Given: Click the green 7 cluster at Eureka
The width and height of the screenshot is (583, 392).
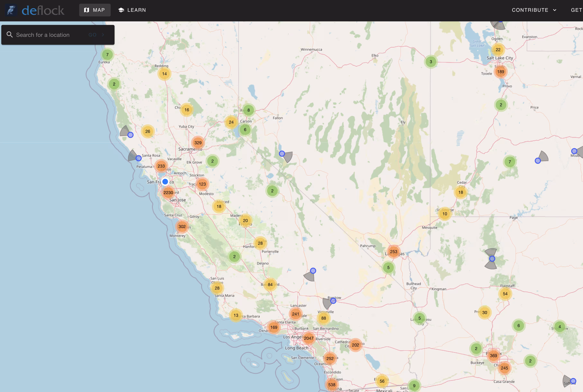Looking at the screenshot, I should point(107,55).
